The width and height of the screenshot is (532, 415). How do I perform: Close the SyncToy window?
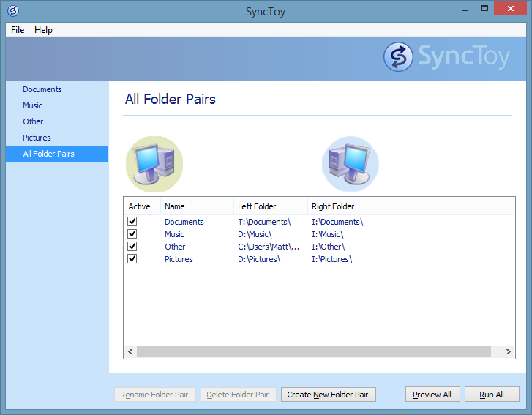pyautogui.click(x=510, y=9)
